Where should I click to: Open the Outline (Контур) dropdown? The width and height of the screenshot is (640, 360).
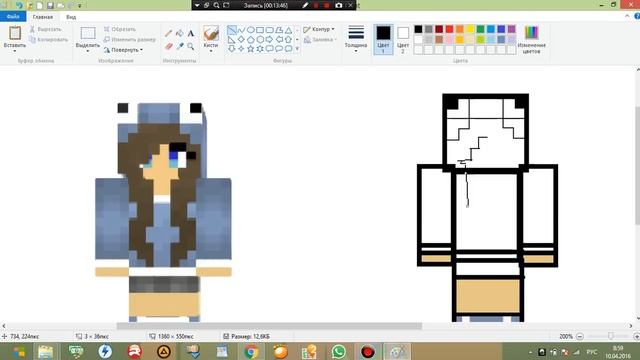(x=319, y=29)
